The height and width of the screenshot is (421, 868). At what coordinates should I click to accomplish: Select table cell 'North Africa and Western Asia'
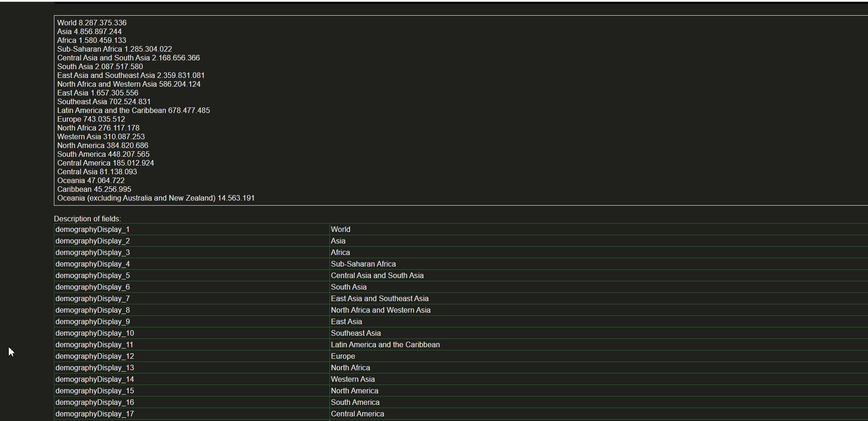(x=599, y=310)
